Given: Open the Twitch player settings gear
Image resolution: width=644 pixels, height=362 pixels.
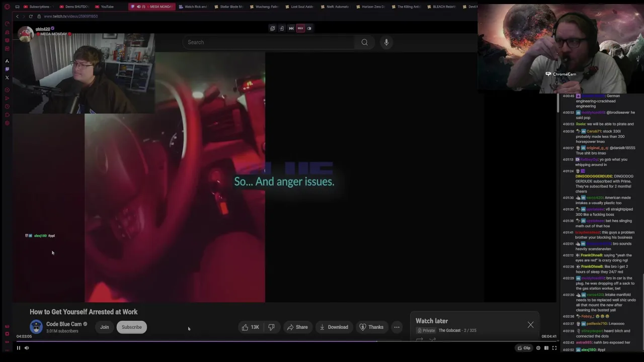Looking at the screenshot, I should click(x=538, y=348).
